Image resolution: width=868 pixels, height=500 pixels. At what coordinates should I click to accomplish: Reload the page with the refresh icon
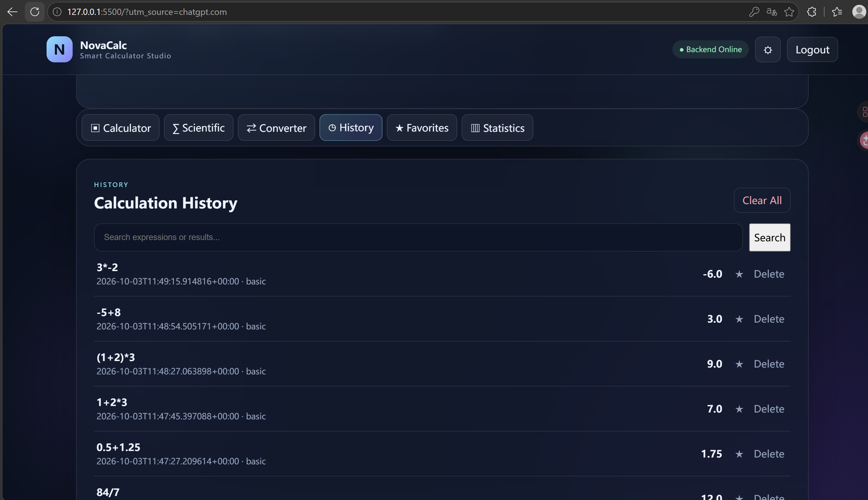(x=35, y=12)
